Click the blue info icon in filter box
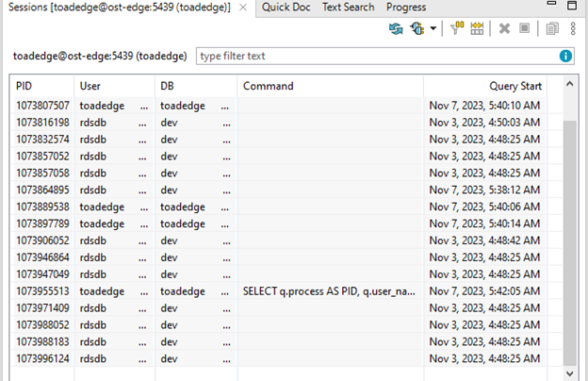This screenshot has width=588, height=381. (x=566, y=57)
